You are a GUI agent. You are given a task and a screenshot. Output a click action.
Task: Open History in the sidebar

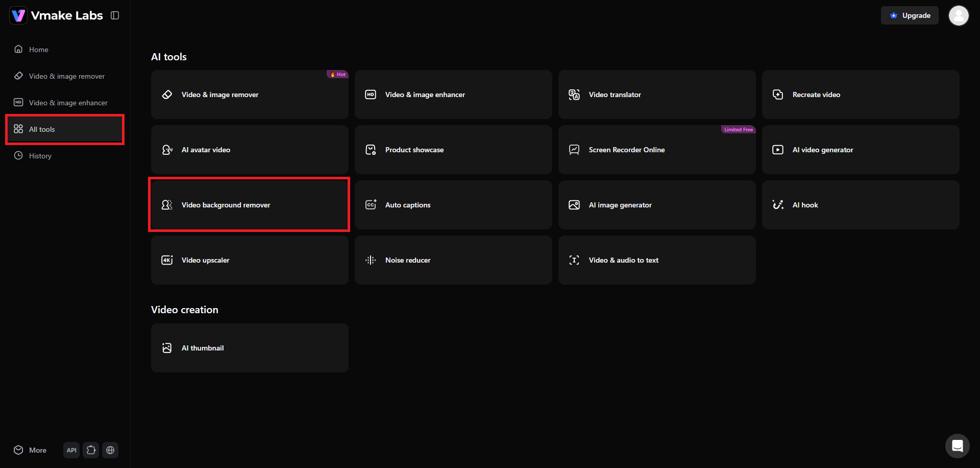[65, 156]
